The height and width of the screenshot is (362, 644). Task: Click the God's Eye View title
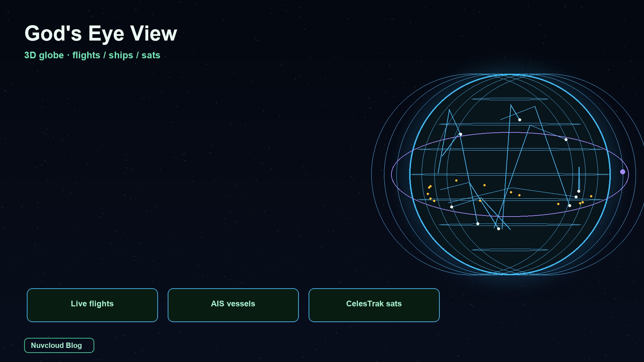coord(101,34)
